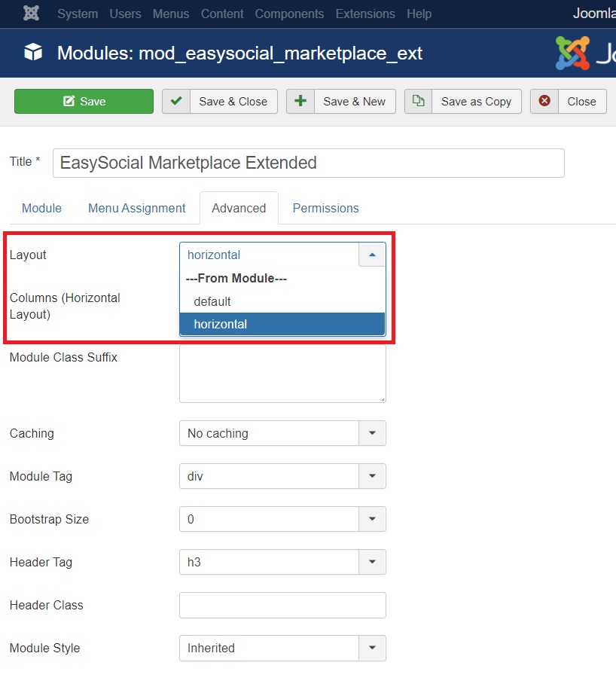Click the checkmark icon on Save & Close

click(x=175, y=102)
